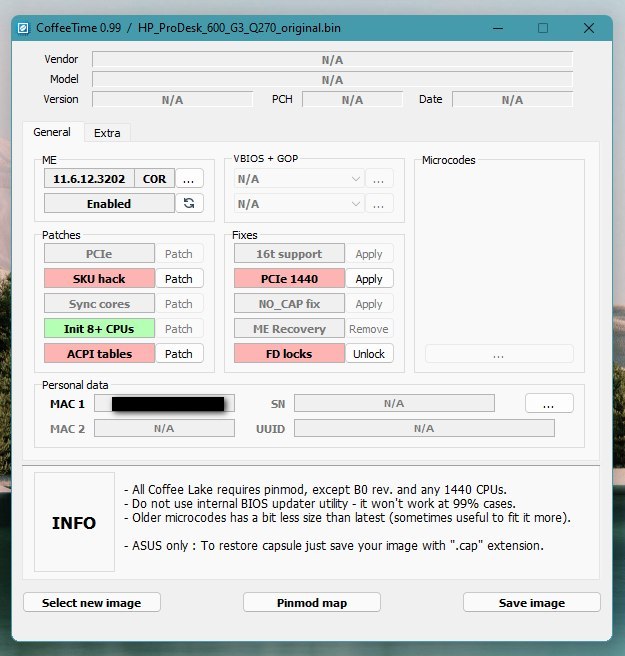Close the CoffeeTime window

coord(589,28)
